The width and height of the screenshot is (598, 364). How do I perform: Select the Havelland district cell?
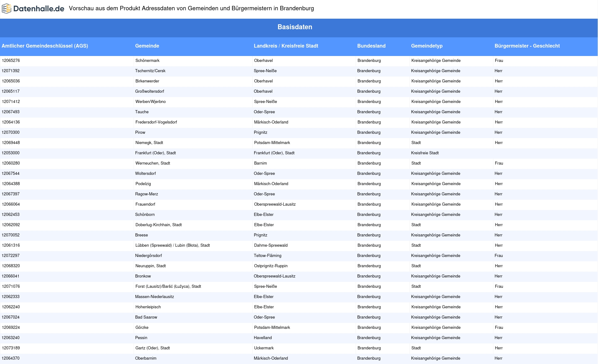pyautogui.click(x=304, y=338)
